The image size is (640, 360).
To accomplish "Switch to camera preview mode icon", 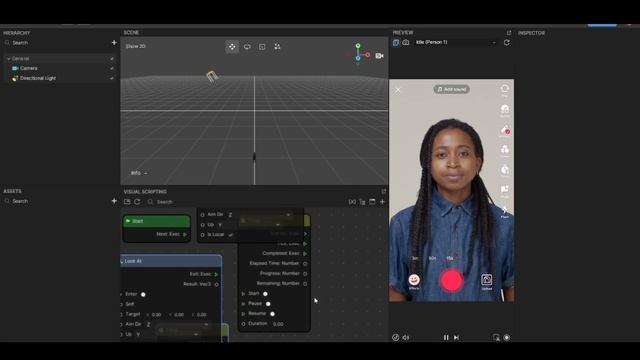I will click(406, 42).
